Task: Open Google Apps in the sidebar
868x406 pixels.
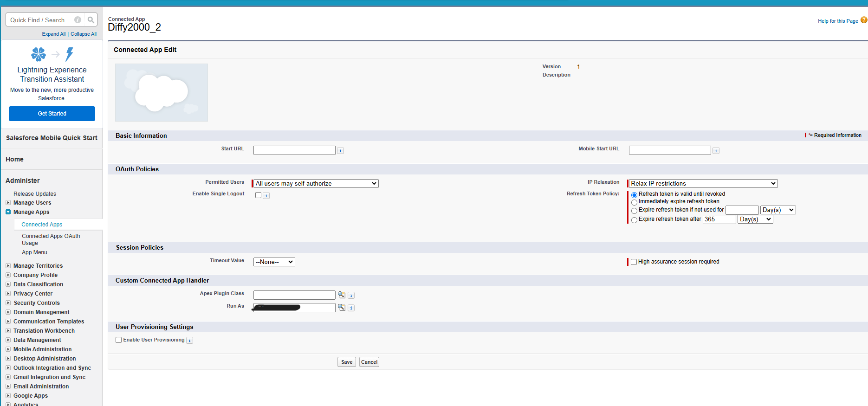Action: click(x=31, y=395)
